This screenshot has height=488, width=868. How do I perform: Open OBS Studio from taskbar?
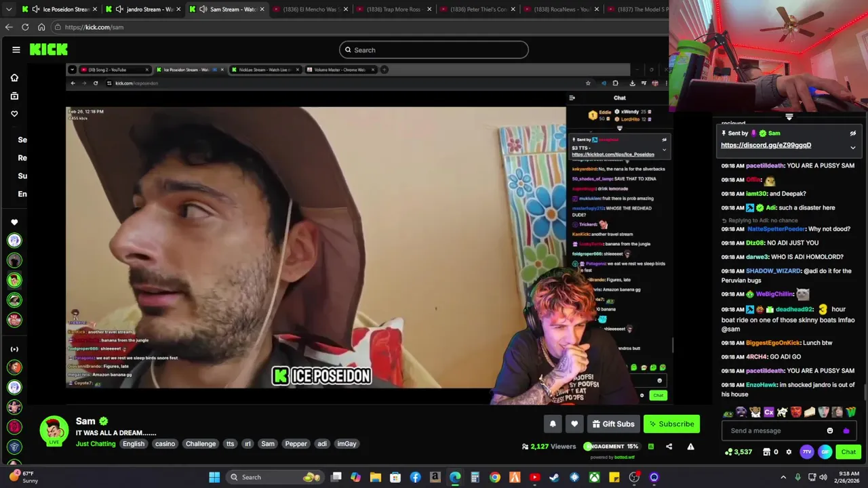634,477
